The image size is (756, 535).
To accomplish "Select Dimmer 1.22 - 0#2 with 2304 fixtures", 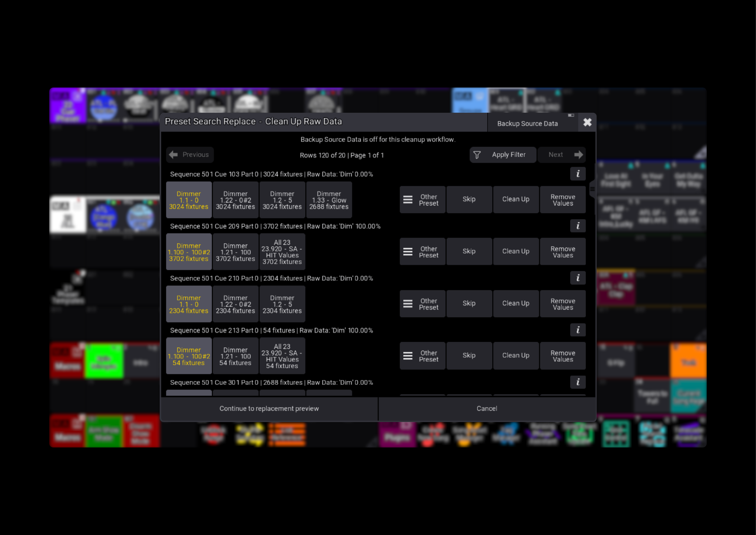I will click(236, 304).
